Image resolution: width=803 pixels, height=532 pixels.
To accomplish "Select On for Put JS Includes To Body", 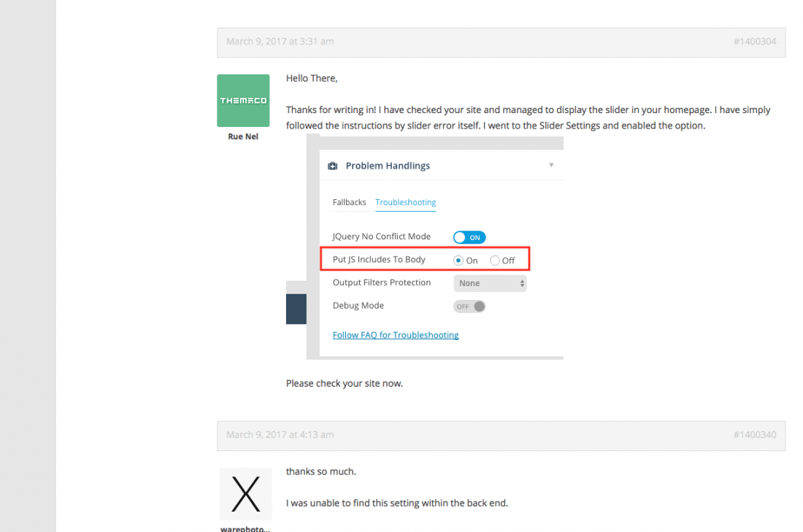I will [x=458, y=261].
